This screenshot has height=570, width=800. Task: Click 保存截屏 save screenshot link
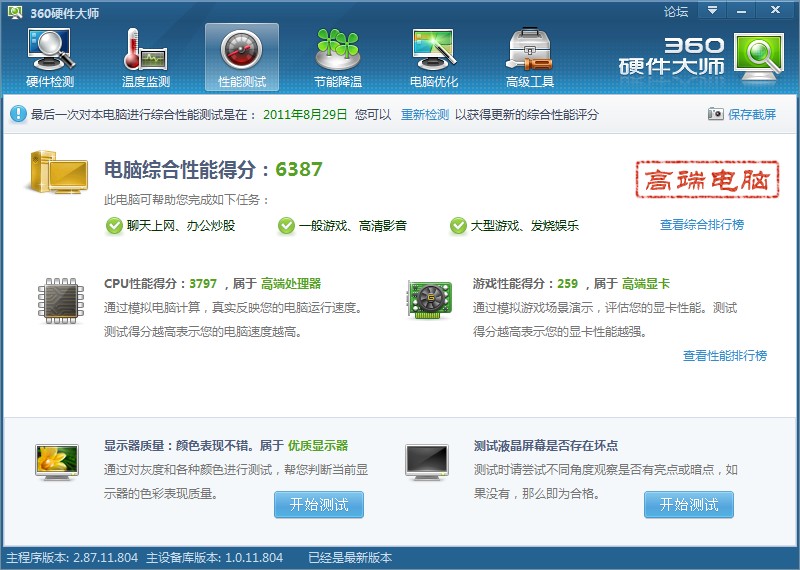[752, 114]
